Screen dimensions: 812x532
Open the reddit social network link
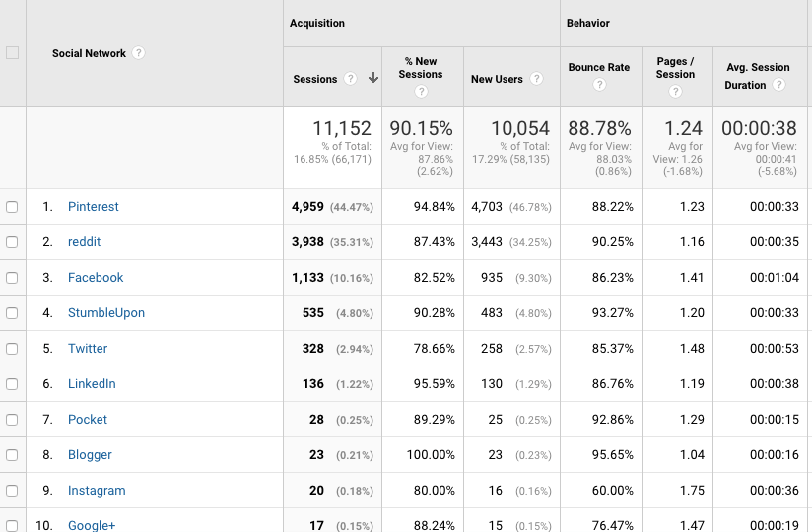coord(84,241)
